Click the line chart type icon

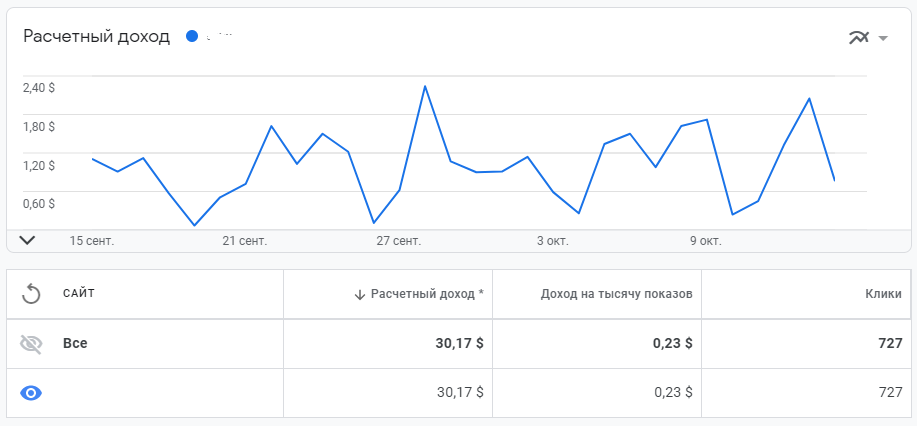tap(858, 38)
